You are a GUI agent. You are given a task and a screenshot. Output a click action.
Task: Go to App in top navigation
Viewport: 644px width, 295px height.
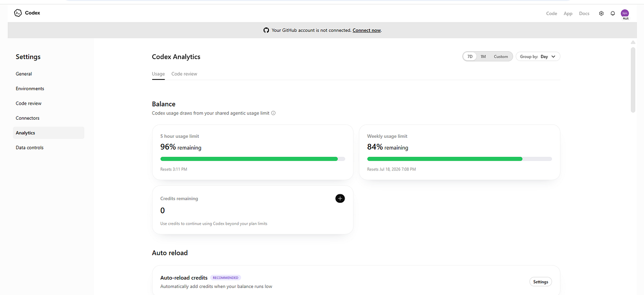568,13
